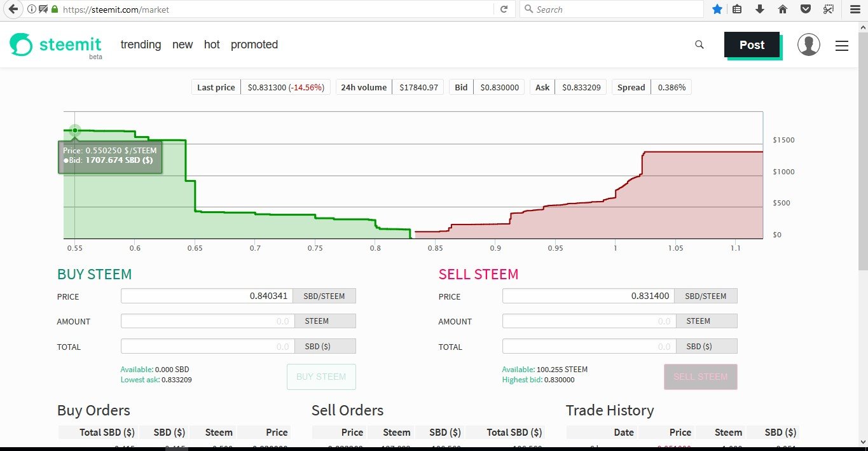
Task: Click the Buy Orders Total SBD ($) column header
Action: (x=107, y=433)
